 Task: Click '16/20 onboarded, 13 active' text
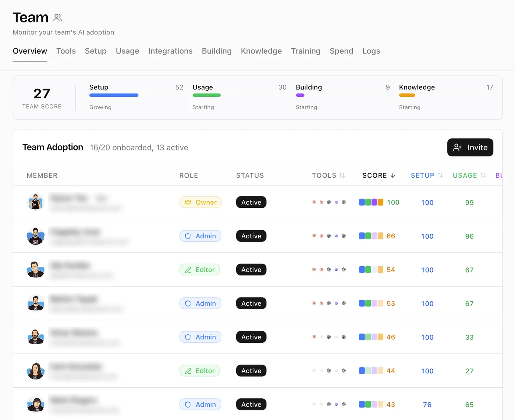tap(139, 147)
